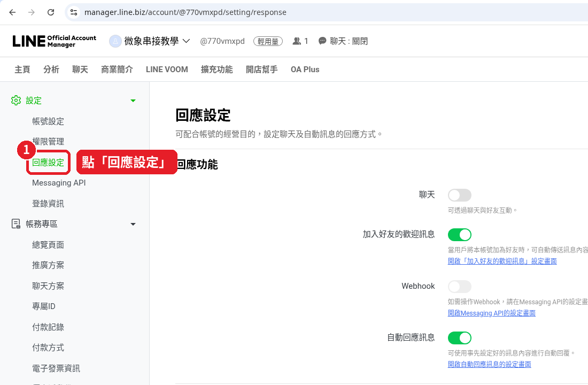Enable the 聊天 toggle
The image size is (588, 385).
coord(459,195)
